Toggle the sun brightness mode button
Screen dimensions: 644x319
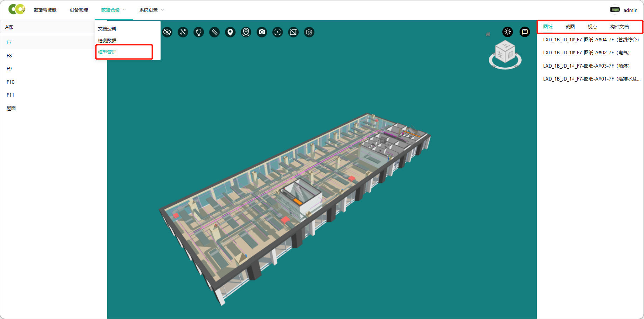point(508,32)
